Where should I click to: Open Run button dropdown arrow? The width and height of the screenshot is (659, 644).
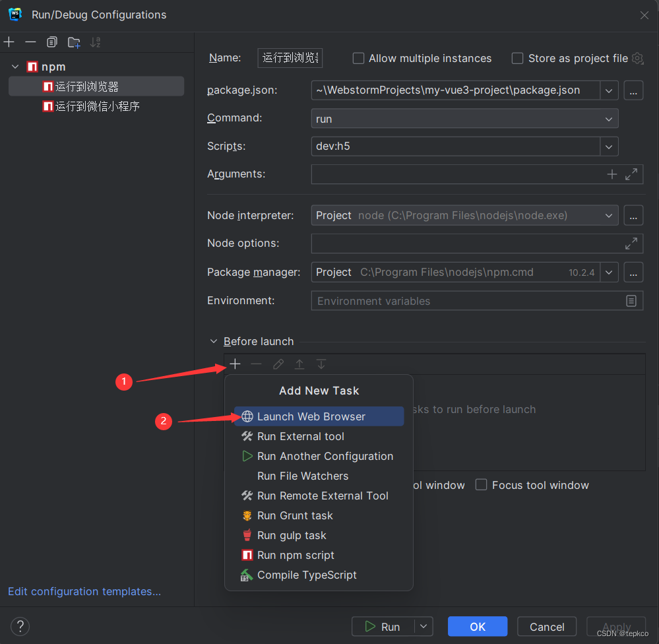click(424, 626)
